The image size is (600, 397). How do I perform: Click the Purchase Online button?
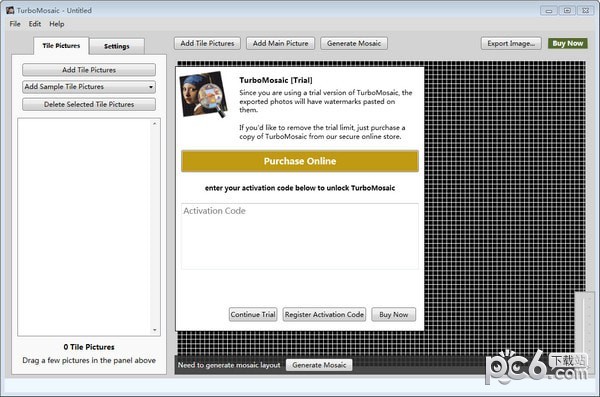(x=300, y=161)
